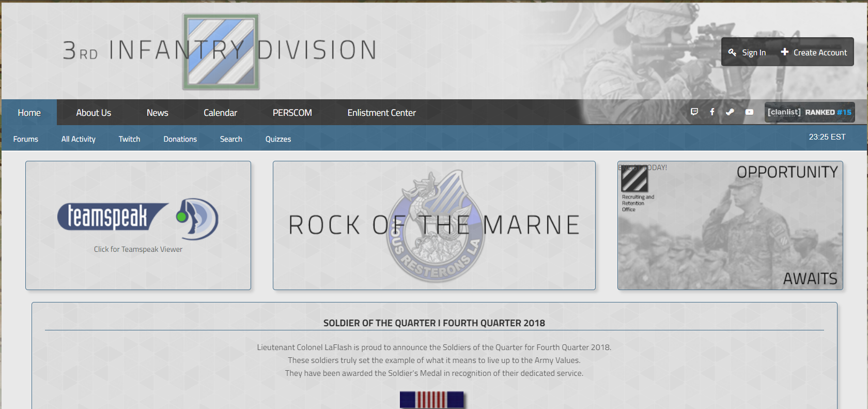Click the clanlist Ranked #15 badge

(809, 112)
